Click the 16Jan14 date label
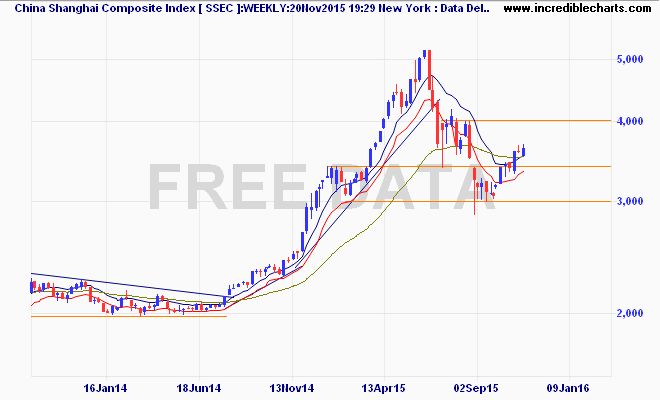 click(x=105, y=388)
